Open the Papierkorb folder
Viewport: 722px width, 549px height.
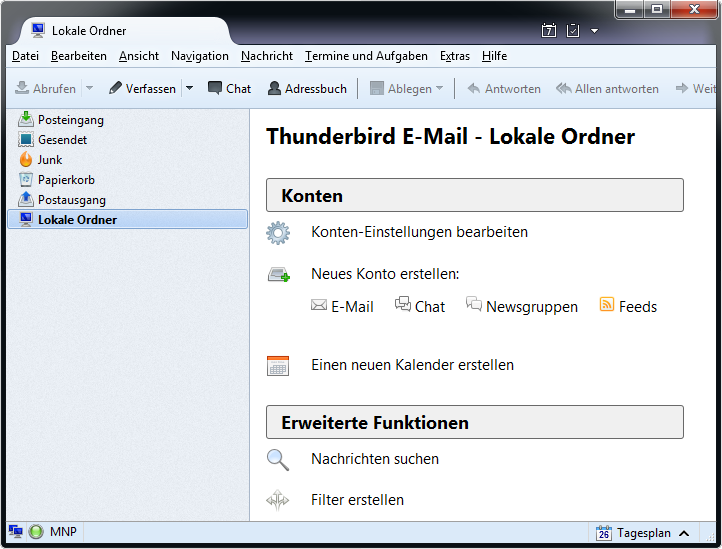point(66,180)
